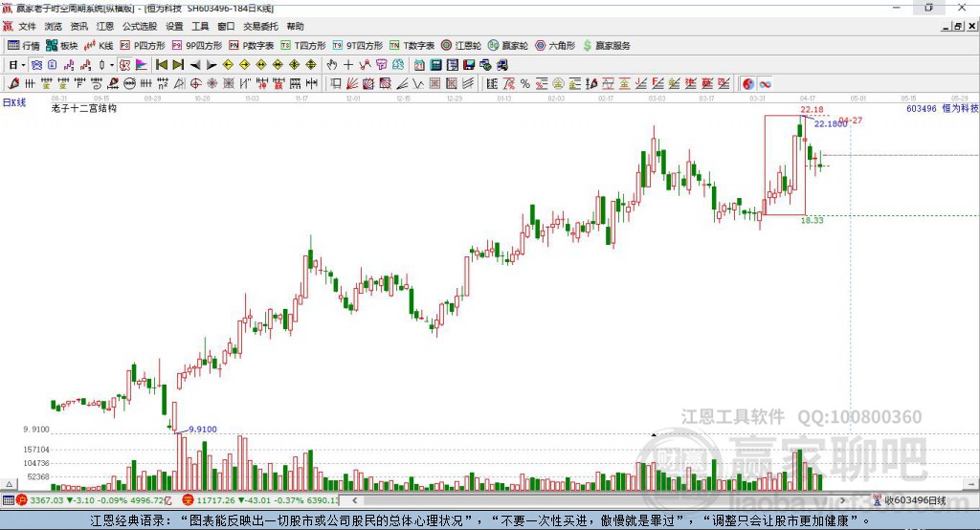Restore the inner child window button
The width and height of the screenshot is (980, 530).
pyautogui.click(x=958, y=26)
